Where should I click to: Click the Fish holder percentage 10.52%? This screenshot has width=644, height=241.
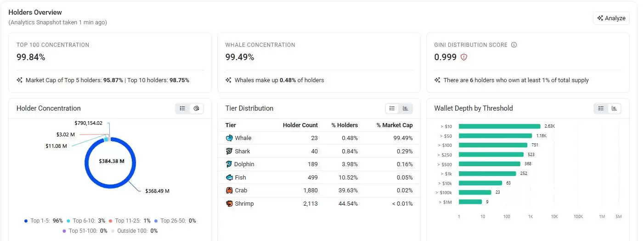coord(347,177)
